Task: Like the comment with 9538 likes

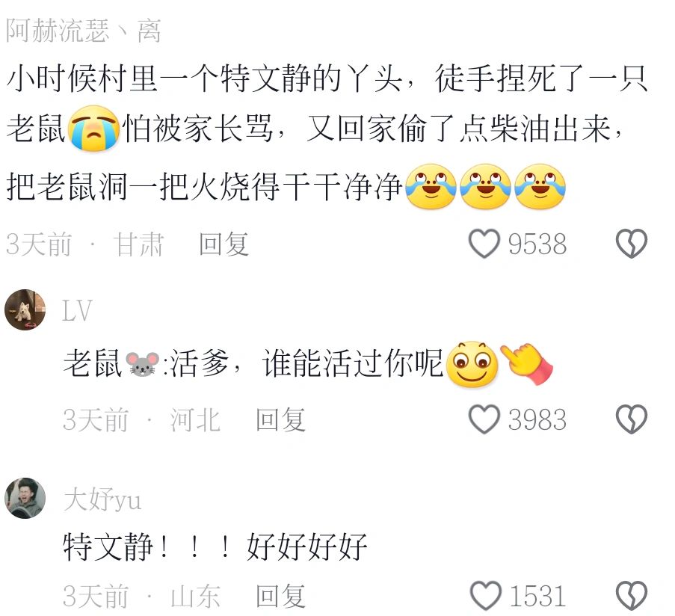Action: pyautogui.click(x=484, y=244)
